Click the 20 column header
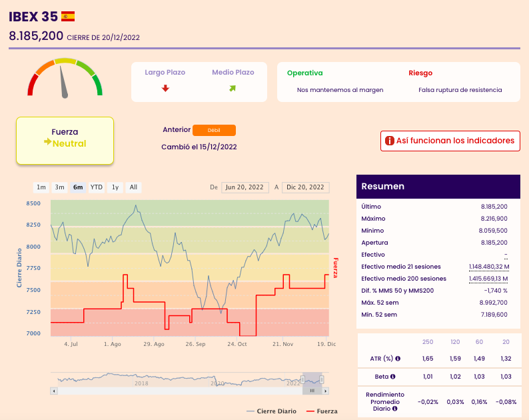 [506, 342]
